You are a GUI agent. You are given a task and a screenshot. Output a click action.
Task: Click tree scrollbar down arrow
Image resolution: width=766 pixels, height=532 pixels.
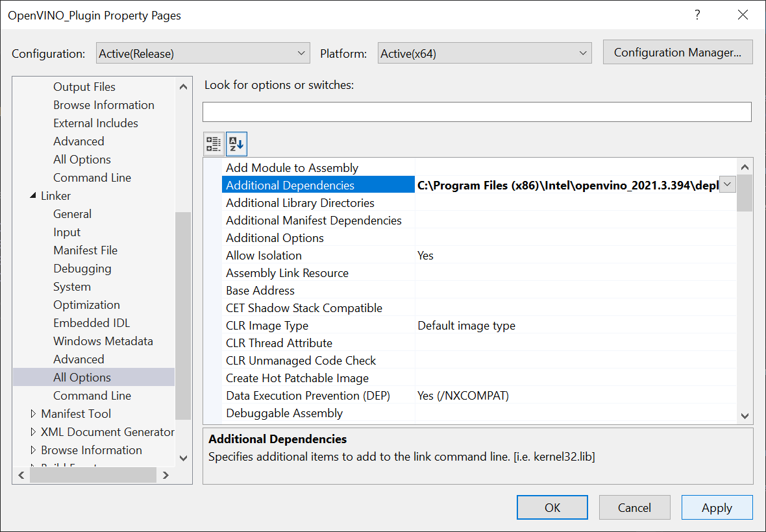183,458
